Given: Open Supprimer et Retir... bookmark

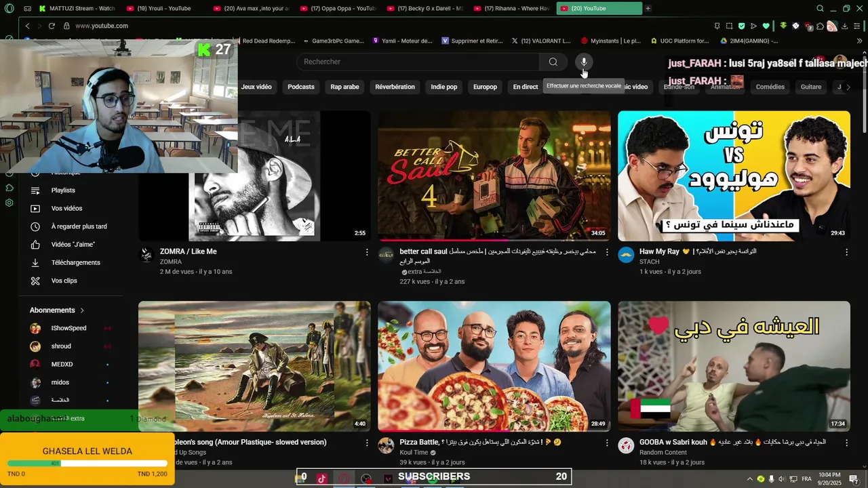Looking at the screenshot, I should (x=473, y=41).
